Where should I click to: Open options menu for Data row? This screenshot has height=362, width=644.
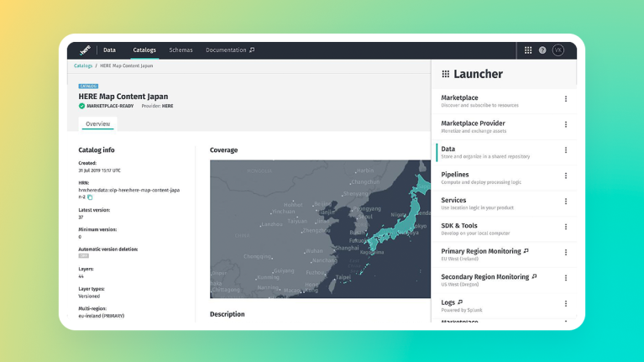pos(566,150)
